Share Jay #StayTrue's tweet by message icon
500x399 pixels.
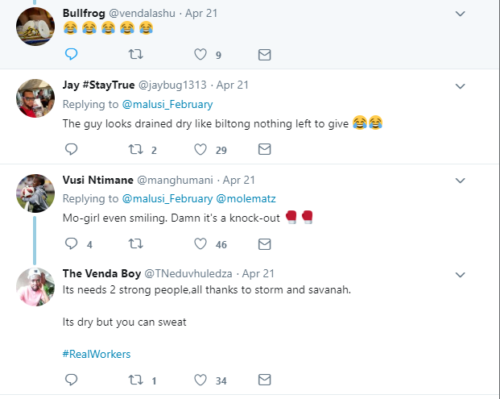(x=264, y=149)
